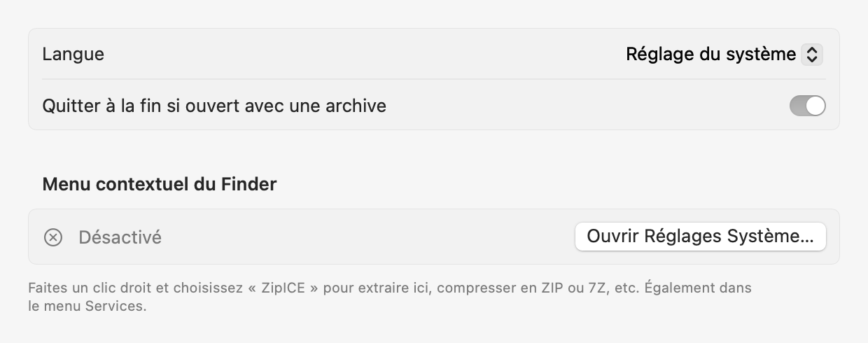
Task: Expand language choices via the stepper arrows
Action: tap(811, 55)
